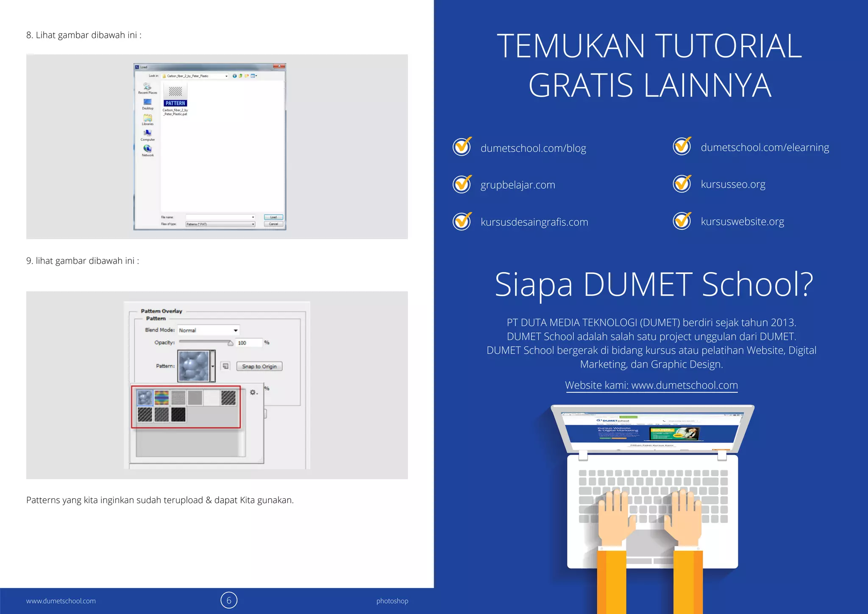Select first carbon fiber swatch in second row

(145, 414)
